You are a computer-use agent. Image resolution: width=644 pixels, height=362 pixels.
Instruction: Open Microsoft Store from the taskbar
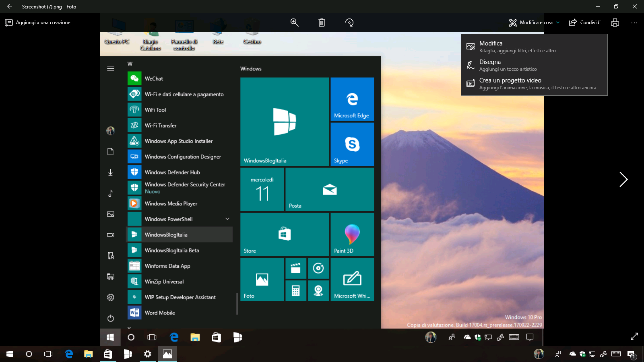pyautogui.click(x=108, y=354)
